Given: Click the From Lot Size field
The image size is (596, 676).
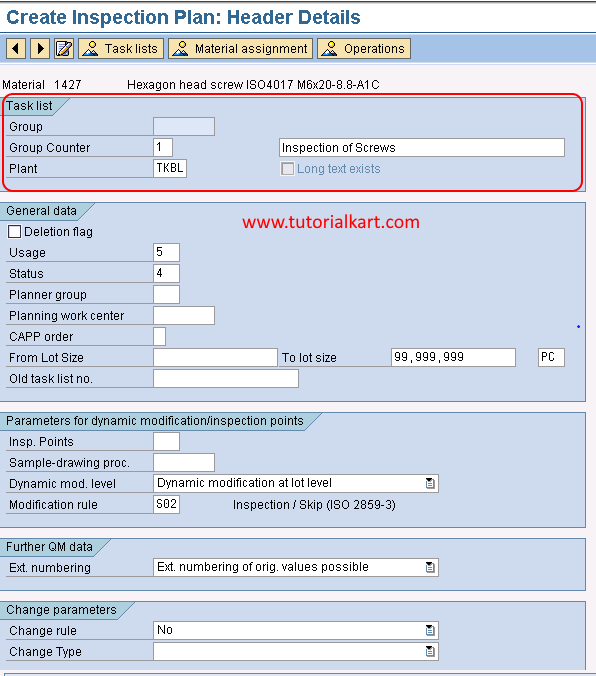Looking at the screenshot, I should tap(215, 357).
